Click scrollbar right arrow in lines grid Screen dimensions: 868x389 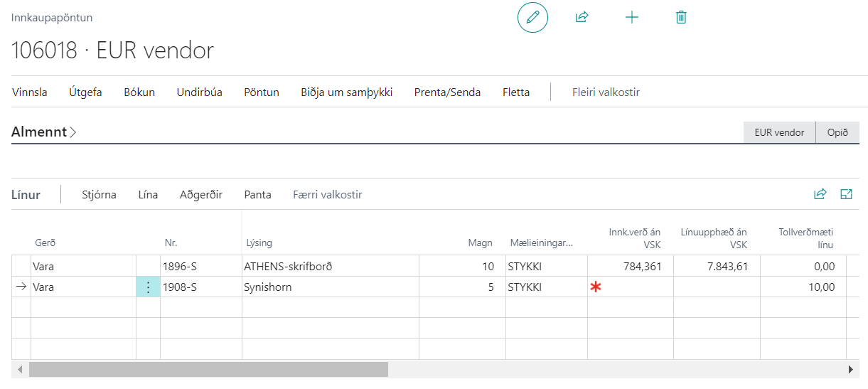pyautogui.click(x=851, y=370)
